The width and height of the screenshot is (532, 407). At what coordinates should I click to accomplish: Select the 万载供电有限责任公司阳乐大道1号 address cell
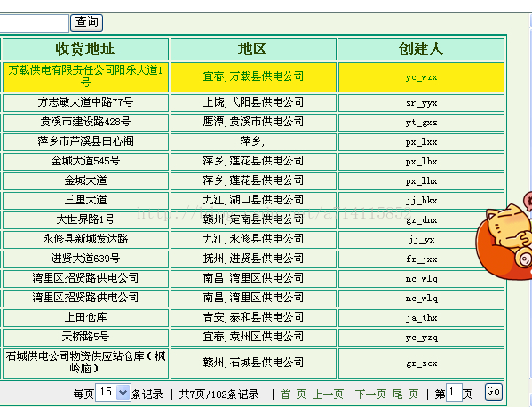coord(85,77)
